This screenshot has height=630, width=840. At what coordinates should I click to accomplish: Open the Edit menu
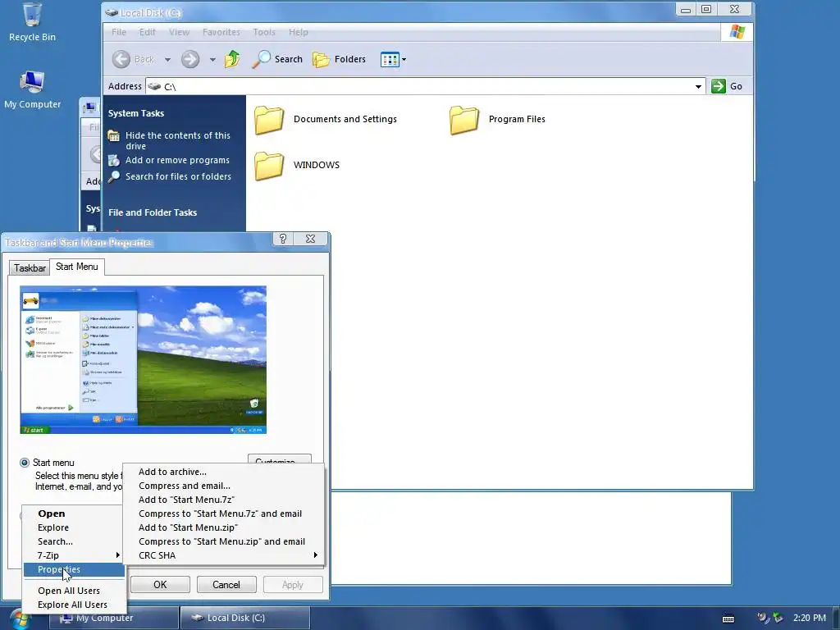(148, 32)
